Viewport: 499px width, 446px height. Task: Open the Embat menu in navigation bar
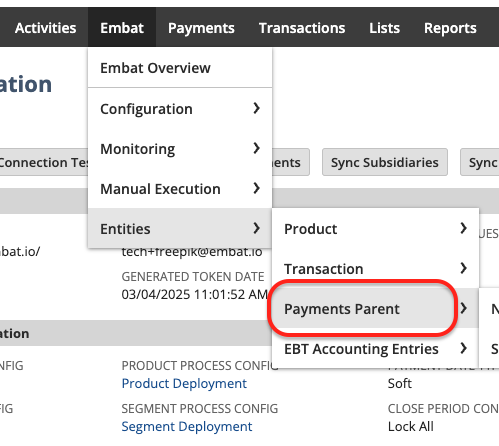pos(122,28)
